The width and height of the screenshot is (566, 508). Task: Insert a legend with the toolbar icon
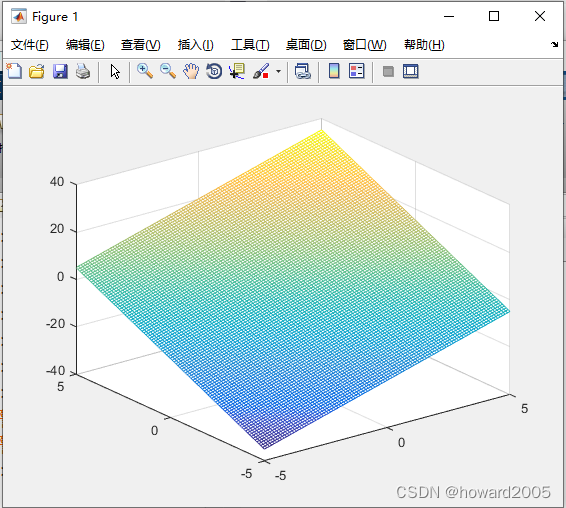357,71
